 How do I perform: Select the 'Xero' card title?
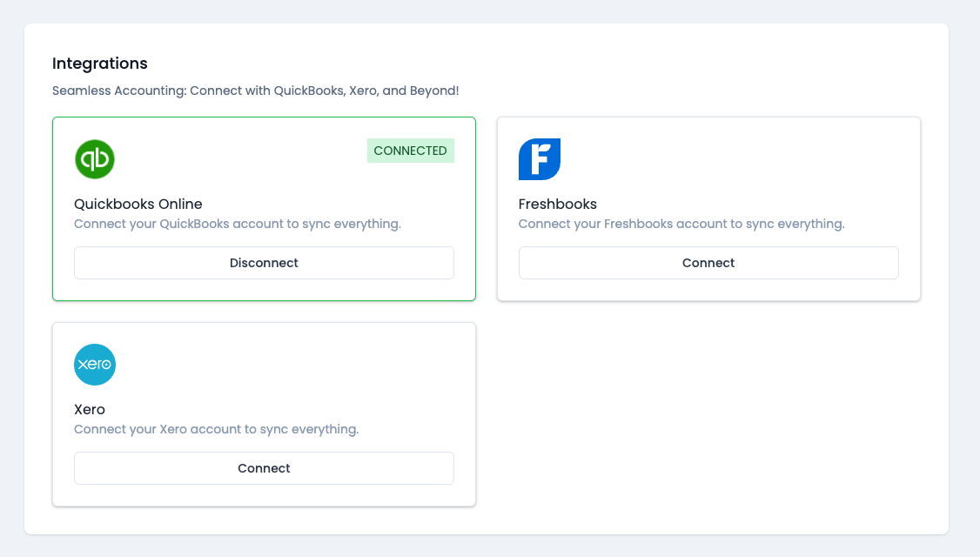(x=90, y=409)
